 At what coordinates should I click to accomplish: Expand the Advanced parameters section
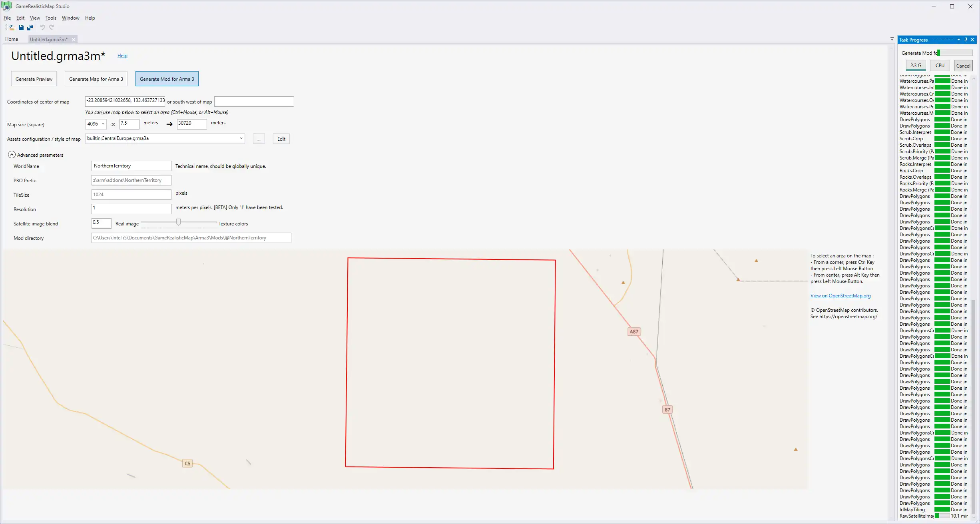tap(11, 154)
